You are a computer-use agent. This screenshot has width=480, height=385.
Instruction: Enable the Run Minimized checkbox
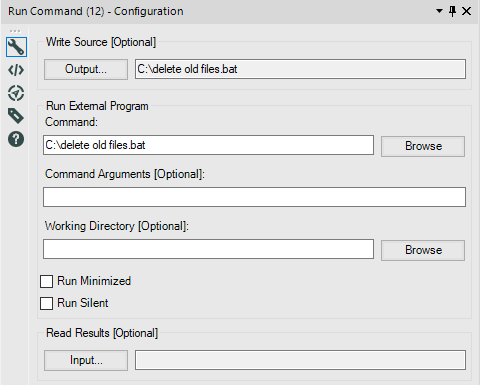(x=46, y=281)
